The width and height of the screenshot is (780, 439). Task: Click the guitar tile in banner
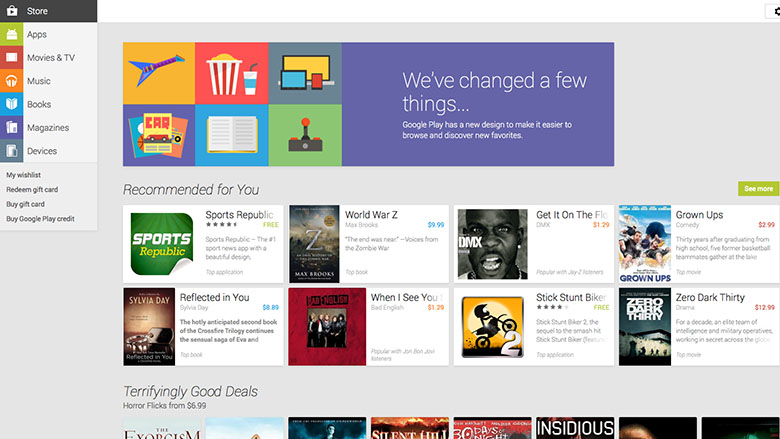[159, 73]
